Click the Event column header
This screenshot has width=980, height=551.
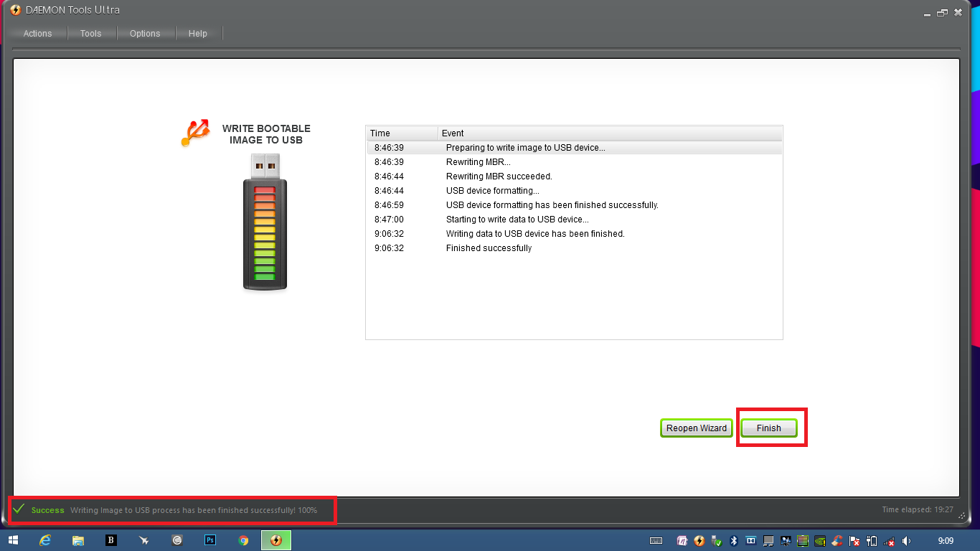[610, 133]
